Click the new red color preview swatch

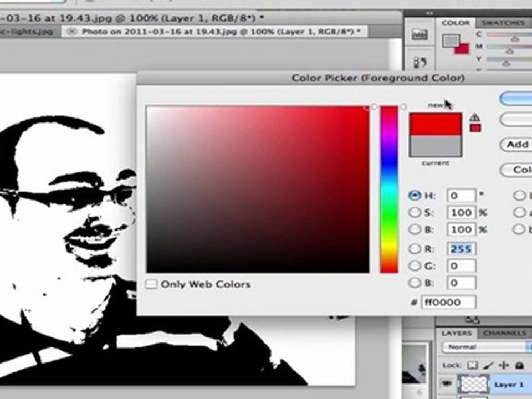pos(436,124)
